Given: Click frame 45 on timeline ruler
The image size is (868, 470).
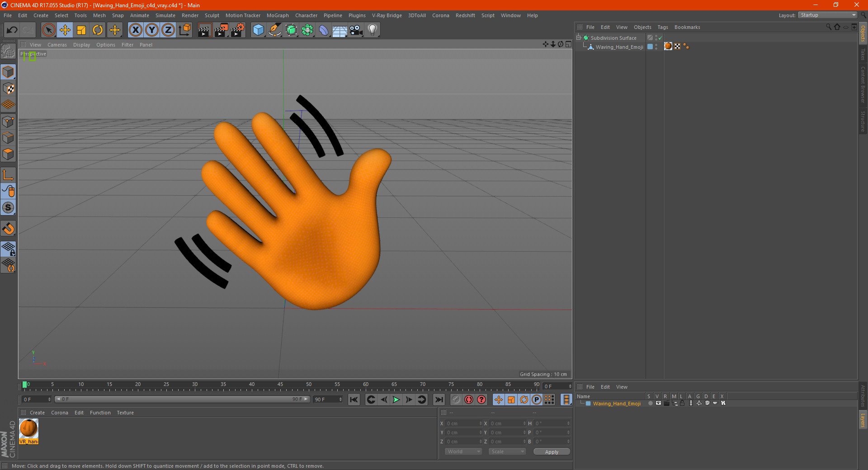Looking at the screenshot, I should click(x=280, y=385).
